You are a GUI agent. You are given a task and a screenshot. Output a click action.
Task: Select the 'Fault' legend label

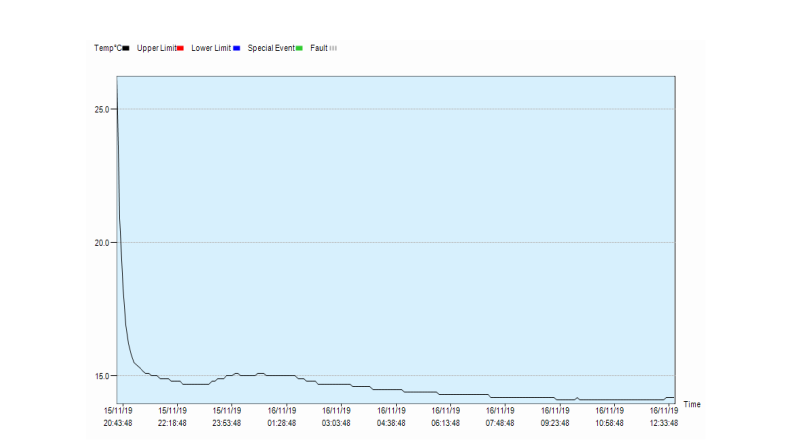point(319,48)
